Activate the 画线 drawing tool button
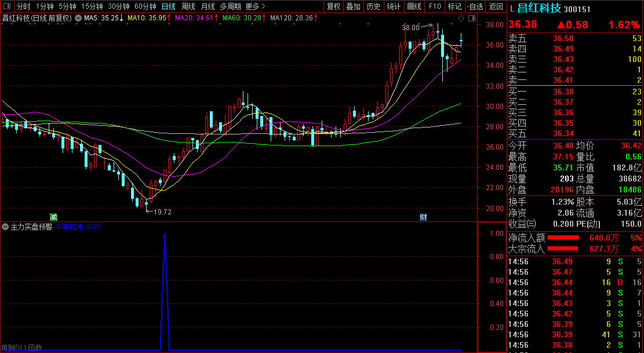Viewport: 644px width, 353px height. [414, 6]
